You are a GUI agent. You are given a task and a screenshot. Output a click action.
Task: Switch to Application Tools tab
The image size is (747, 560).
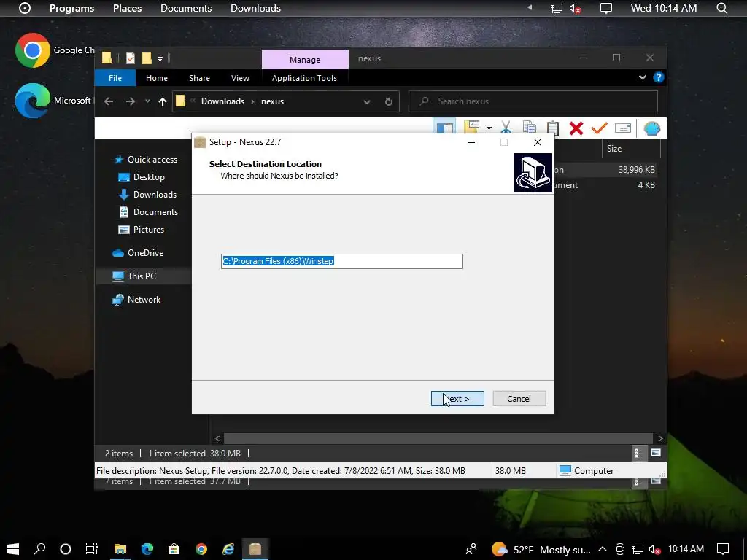click(x=304, y=78)
